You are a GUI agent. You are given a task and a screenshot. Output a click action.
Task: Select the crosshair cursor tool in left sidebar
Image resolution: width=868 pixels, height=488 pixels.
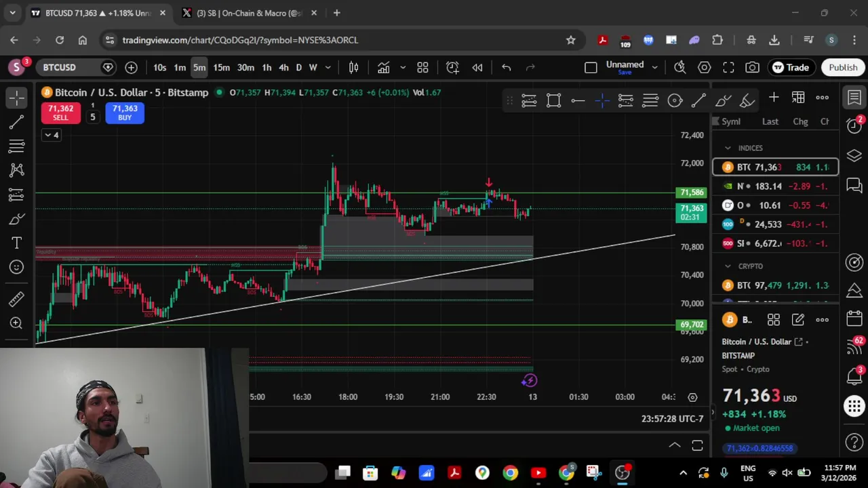(x=16, y=98)
